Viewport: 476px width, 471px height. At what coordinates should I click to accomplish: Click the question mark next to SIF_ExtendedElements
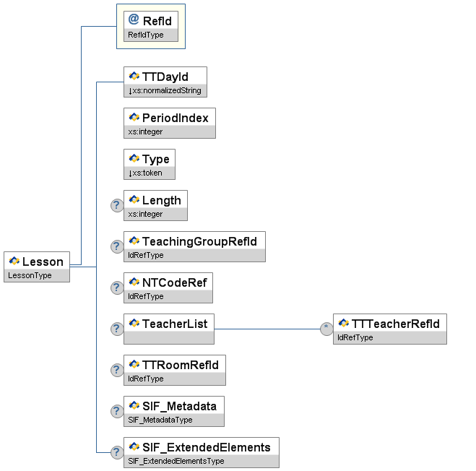click(x=116, y=452)
